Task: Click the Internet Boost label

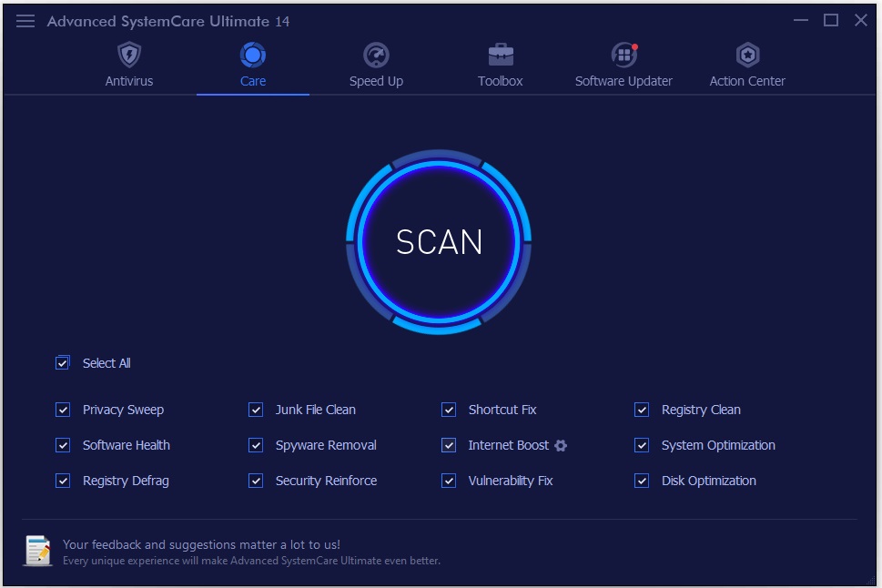Action: click(x=509, y=445)
